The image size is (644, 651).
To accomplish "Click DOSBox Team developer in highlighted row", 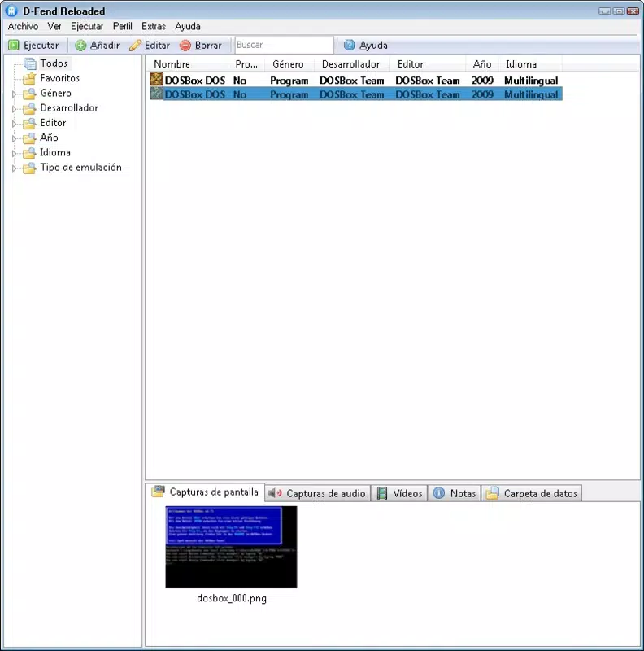I will pos(352,94).
